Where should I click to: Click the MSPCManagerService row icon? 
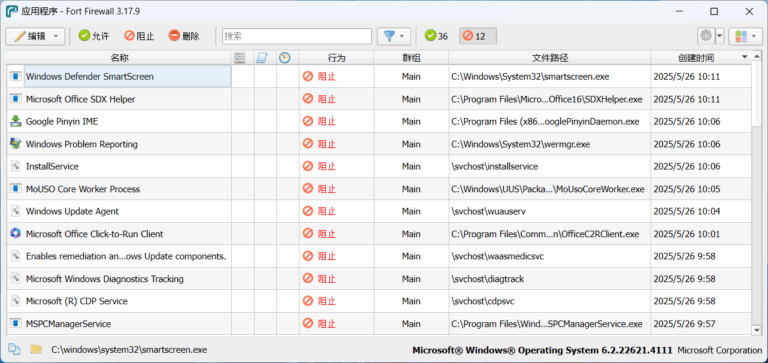pyautogui.click(x=16, y=324)
